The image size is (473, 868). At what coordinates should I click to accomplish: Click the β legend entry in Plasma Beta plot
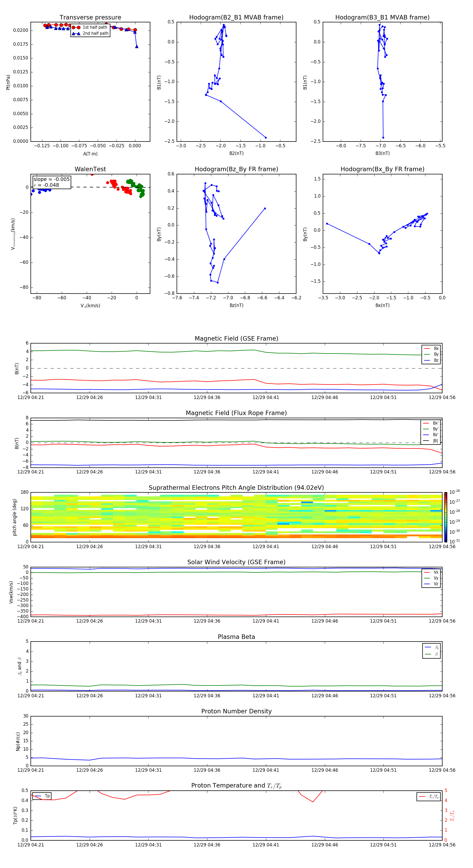point(431,654)
